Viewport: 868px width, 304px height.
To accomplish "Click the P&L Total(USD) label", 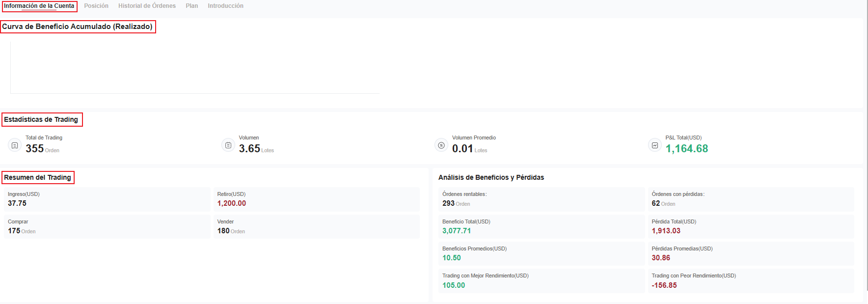I will pyautogui.click(x=683, y=138).
